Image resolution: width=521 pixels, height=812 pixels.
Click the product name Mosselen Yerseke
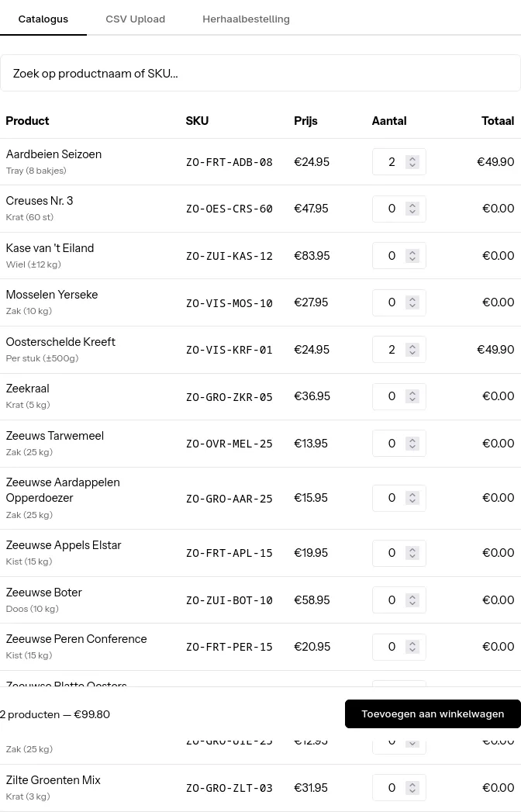51,294
